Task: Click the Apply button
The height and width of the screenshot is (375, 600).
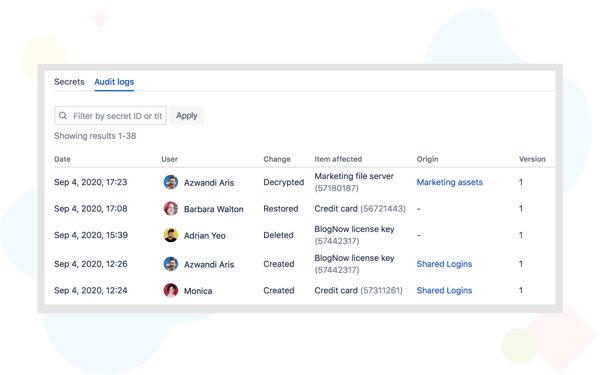Action: point(187,116)
